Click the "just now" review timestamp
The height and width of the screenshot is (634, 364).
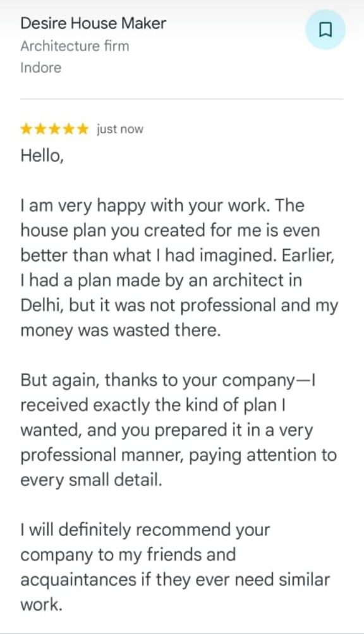(x=119, y=130)
